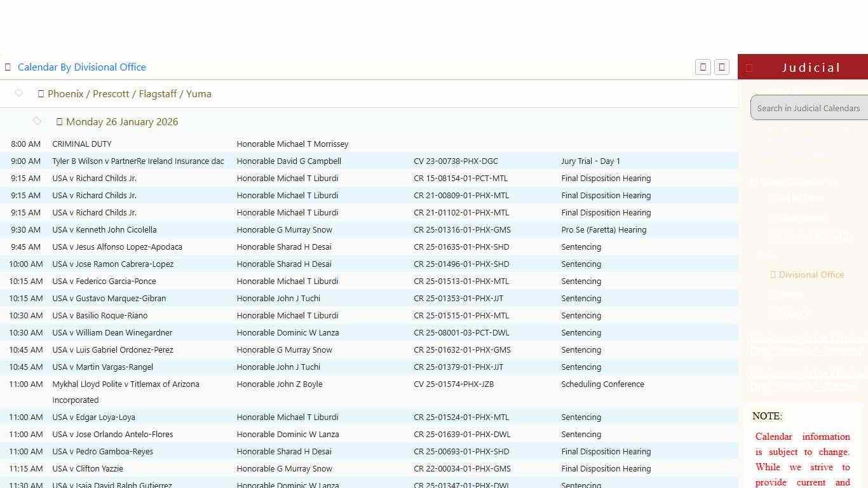Focus the Search in Judicial Calendars field
The width and height of the screenshot is (868, 488).
(808, 108)
